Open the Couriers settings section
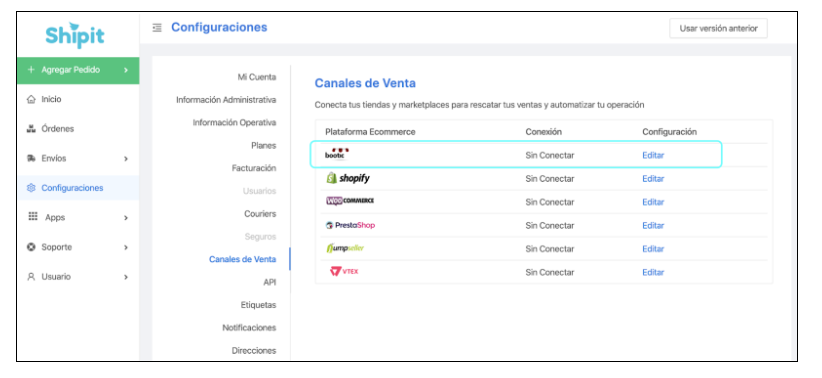Screen dimensions: 822x378 click(260, 214)
